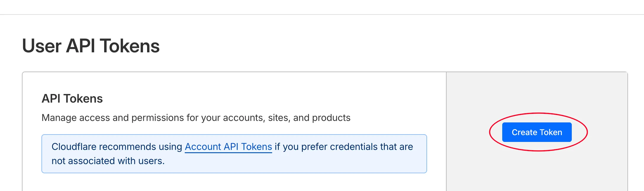The width and height of the screenshot is (644, 191).
Task: Open the Account API Tokens link
Action: pyautogui.click(x=228, y=147)
